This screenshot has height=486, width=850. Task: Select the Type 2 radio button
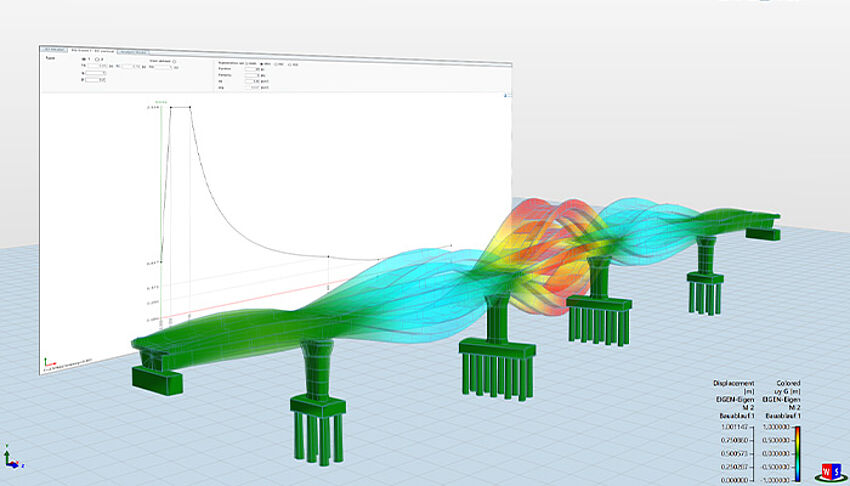(96, 58)
